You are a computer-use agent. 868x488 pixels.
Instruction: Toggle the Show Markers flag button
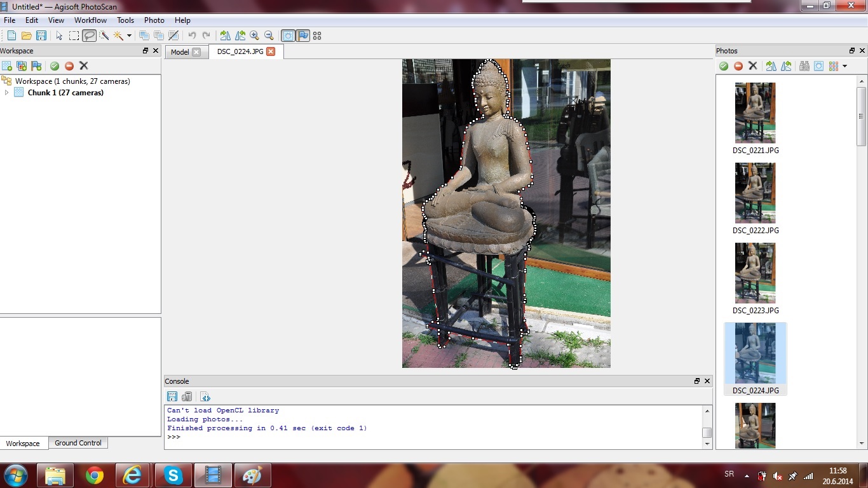point(302,36)
